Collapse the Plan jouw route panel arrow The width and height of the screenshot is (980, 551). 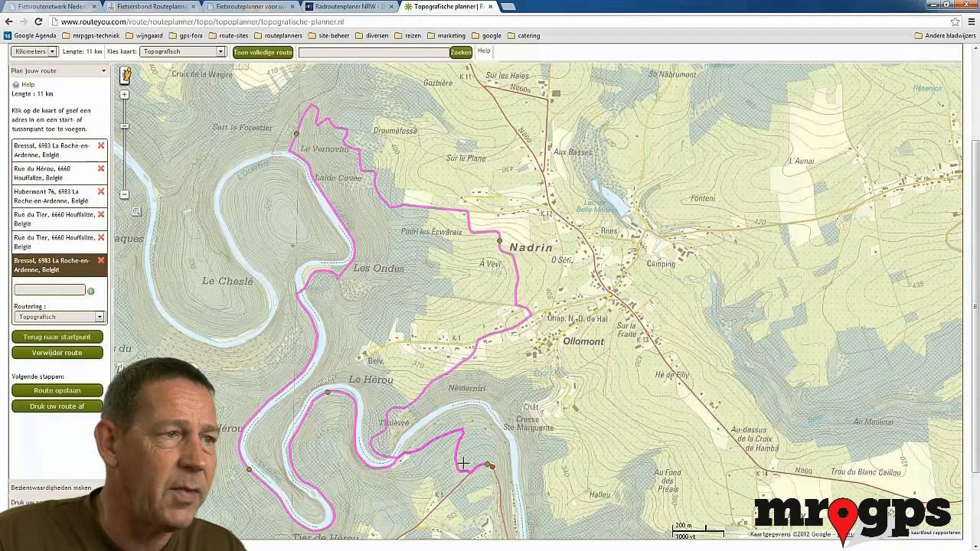(103, 71)
